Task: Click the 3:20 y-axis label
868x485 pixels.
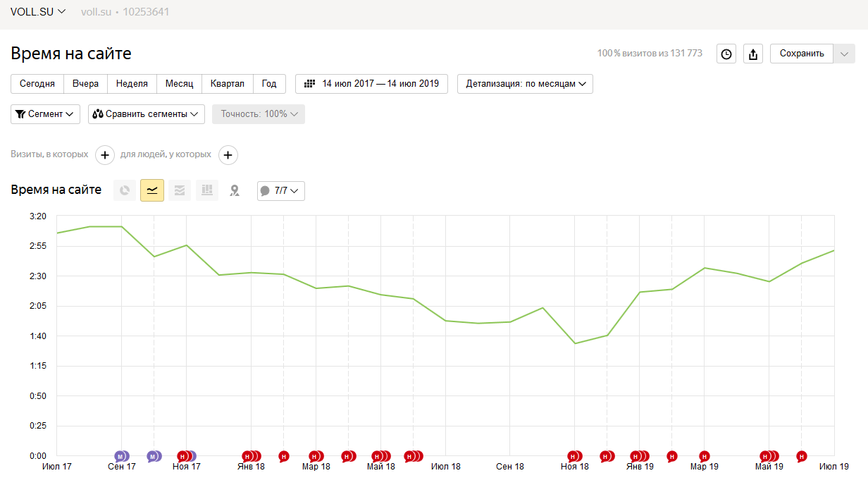Action: (37, 216)
